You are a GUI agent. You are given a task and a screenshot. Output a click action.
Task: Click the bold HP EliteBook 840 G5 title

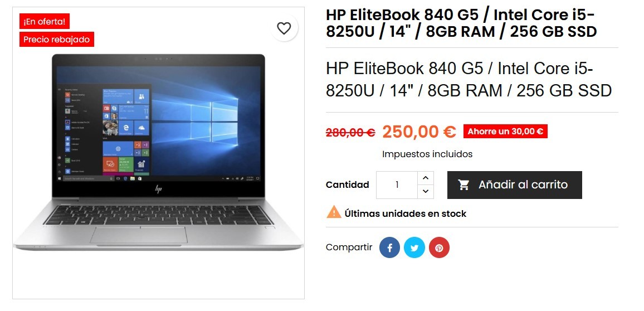click(x=461, y=23)
